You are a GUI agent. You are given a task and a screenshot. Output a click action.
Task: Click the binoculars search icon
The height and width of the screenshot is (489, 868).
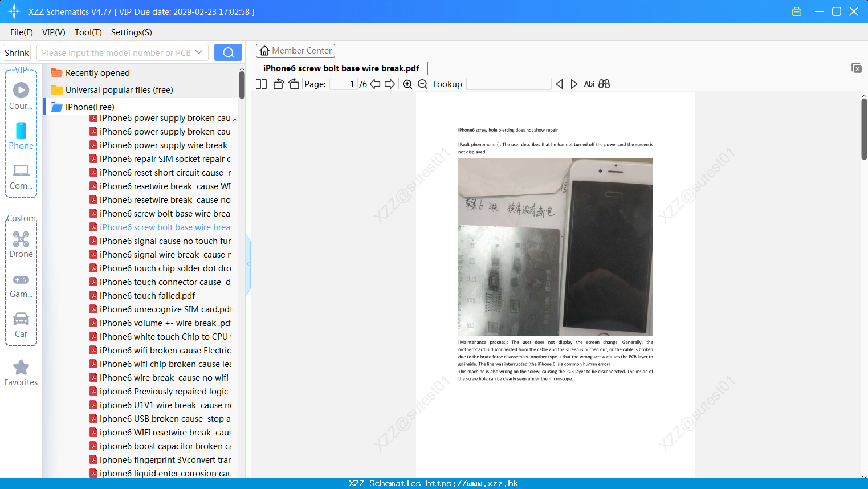pyautogui.click(x=604, y=84)
